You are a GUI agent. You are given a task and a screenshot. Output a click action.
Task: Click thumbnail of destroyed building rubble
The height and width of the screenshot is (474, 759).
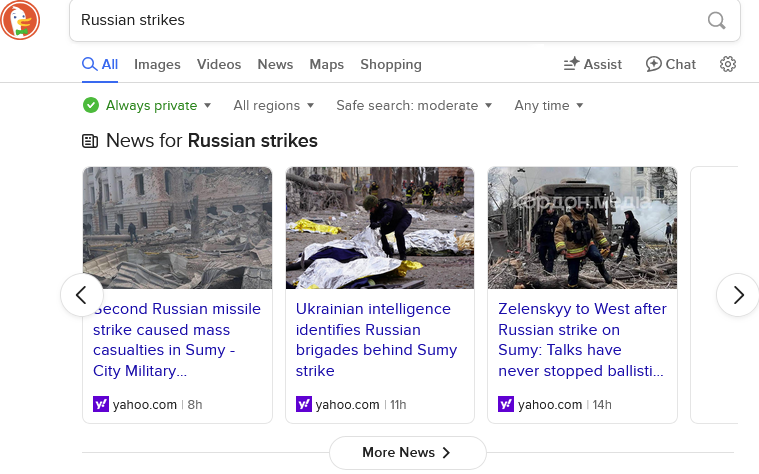click(177, 228)
